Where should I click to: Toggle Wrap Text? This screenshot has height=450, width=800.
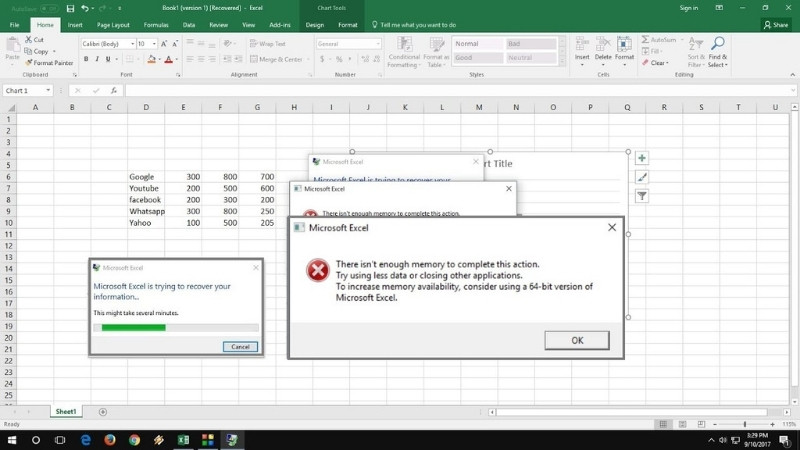268,44
